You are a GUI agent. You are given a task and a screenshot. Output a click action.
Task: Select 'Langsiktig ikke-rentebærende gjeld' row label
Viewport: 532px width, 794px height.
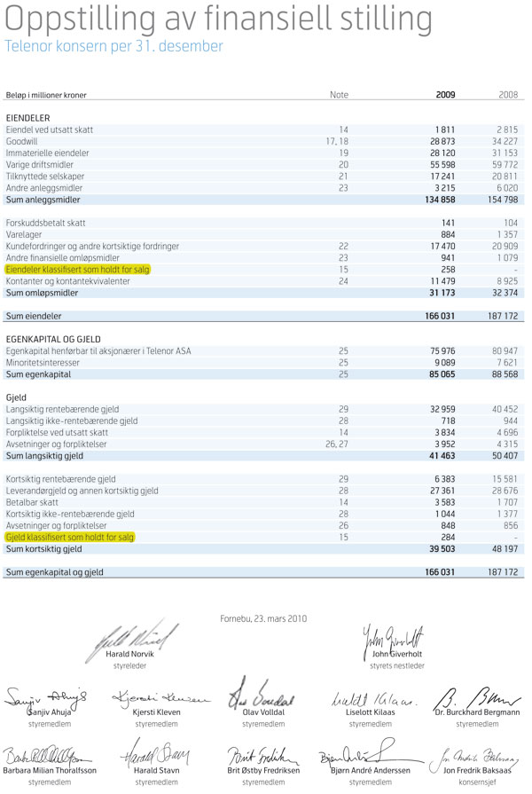tap(71, 421)
